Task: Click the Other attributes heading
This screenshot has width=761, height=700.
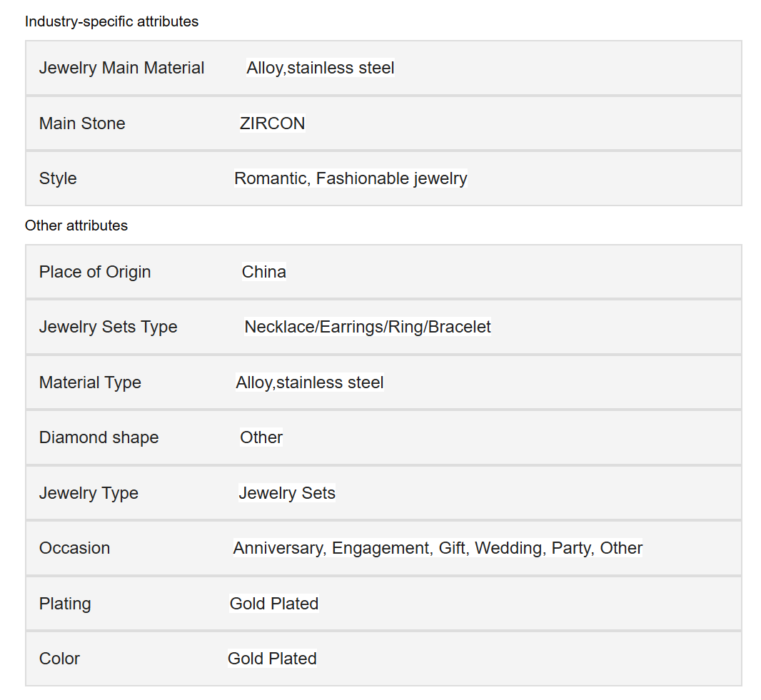Action: (x=76, y=225)
